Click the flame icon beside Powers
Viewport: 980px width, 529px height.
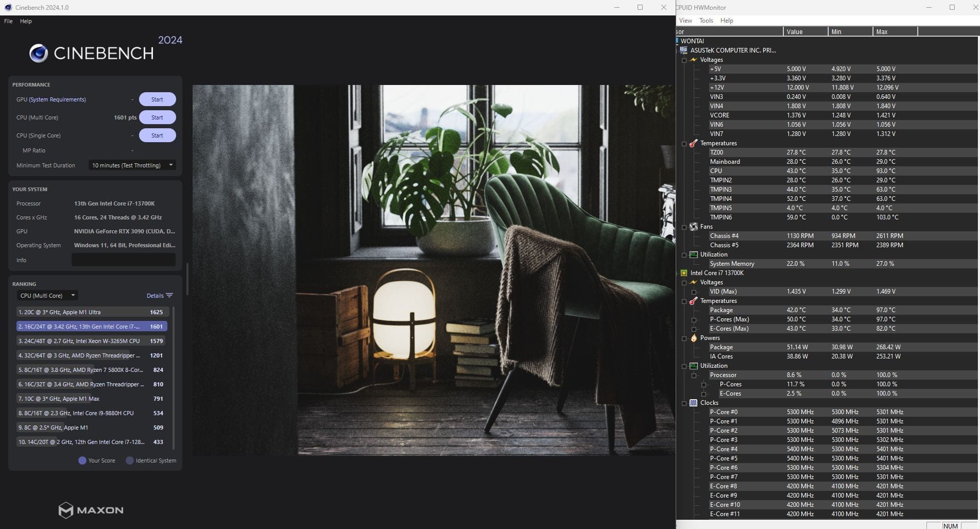[x=694, y=338]
